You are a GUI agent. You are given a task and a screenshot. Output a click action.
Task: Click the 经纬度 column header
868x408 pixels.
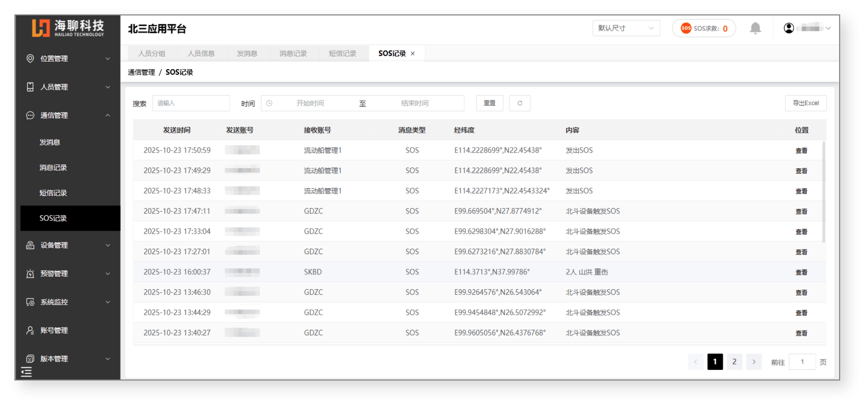pyautogui.click(x=464, y=130)
